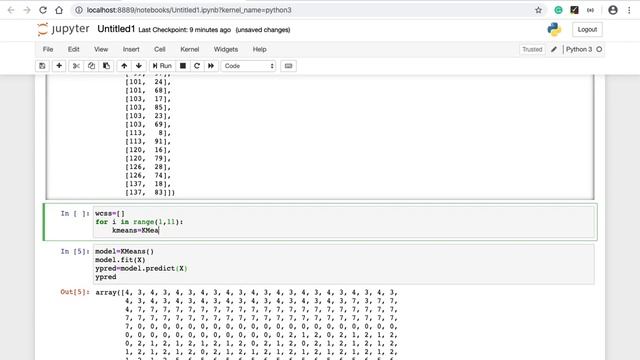The height and width of the screenshot is (360, 640).
Task: Open the File menu
Action: tap(48, 49)
